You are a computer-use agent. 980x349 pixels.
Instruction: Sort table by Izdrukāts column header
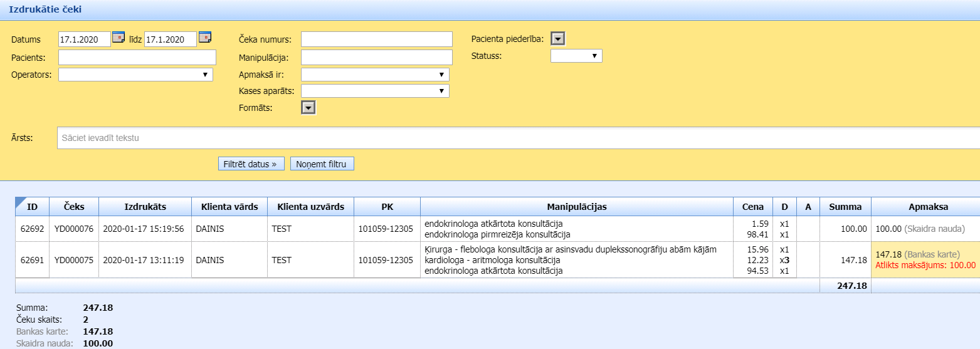pos(145,207)
